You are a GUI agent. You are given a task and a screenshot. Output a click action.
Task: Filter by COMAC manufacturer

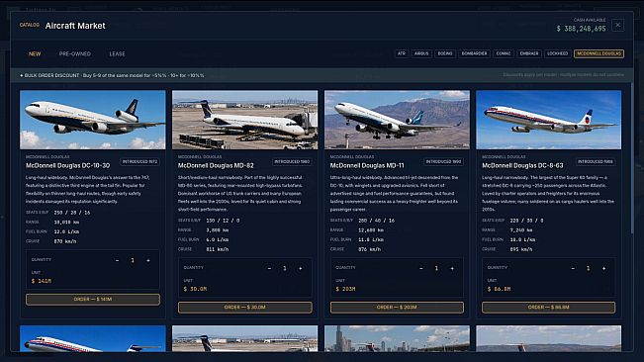(x=504, y=53)
